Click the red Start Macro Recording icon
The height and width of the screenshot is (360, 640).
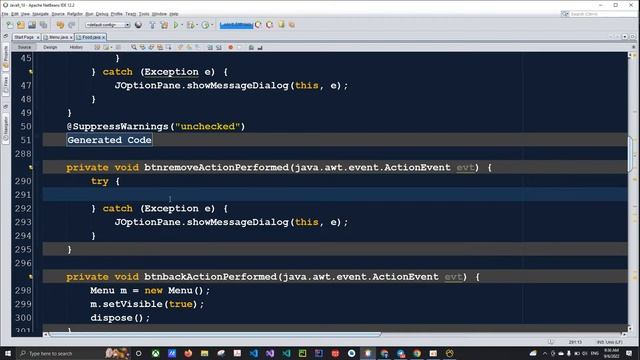231,47
